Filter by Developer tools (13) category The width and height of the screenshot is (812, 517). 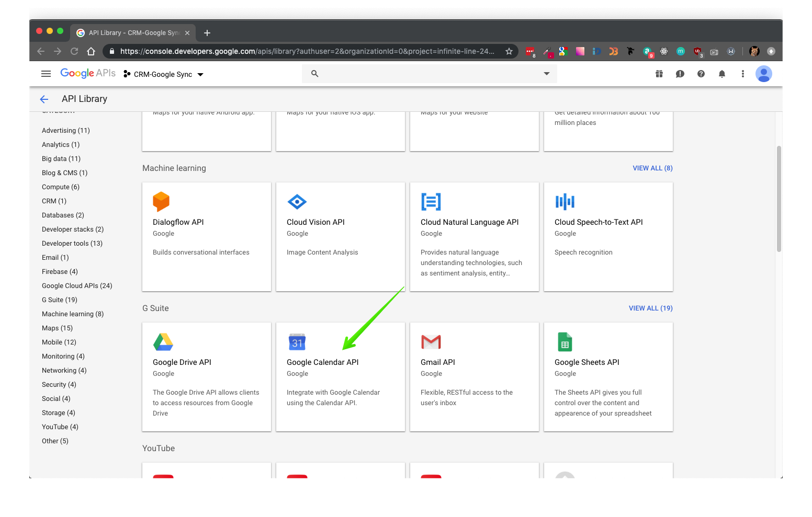tap(72, 244)
